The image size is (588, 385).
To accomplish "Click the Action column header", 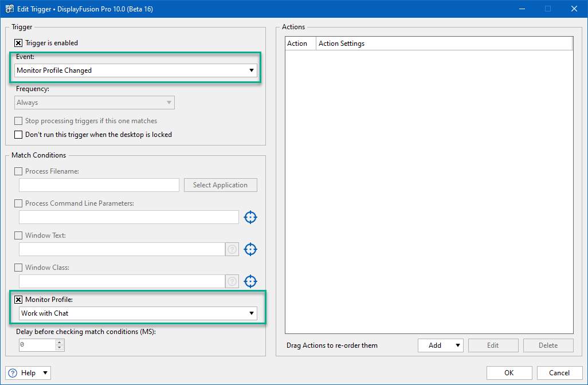I will pyautogui.click(x=300, y=44).
